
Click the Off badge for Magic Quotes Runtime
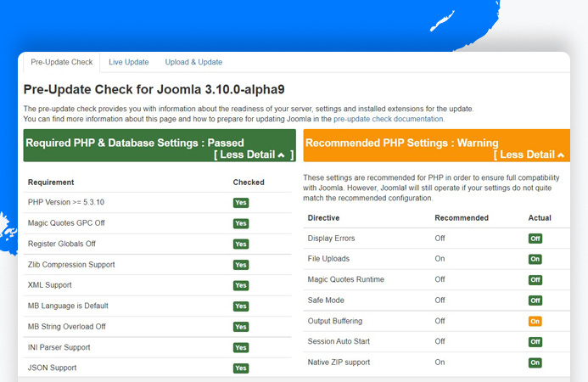pos(535,279)
